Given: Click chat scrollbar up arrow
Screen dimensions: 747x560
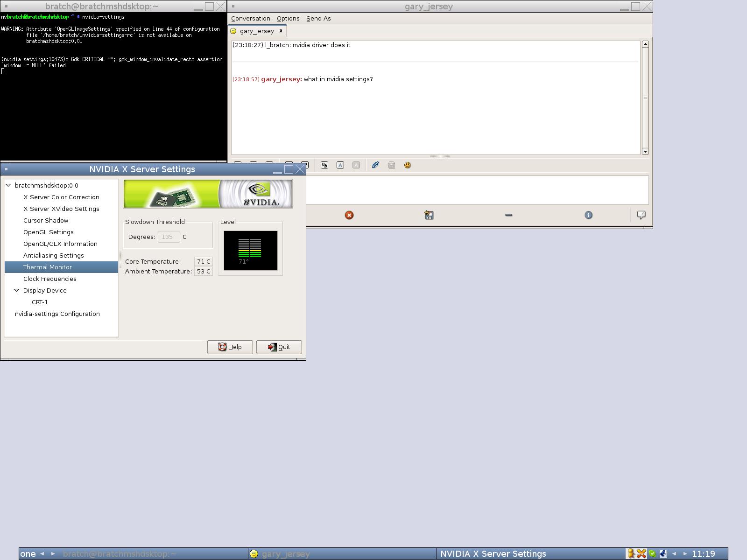Looking at the screenshot, I should pyautogui.click(x=645, y=44).
